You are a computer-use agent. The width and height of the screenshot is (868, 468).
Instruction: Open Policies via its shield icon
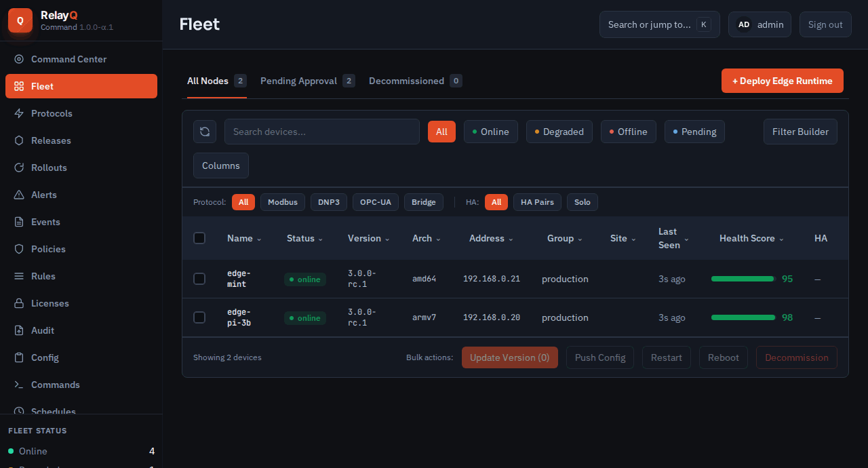pyautogui.click(x=19, y=249)
